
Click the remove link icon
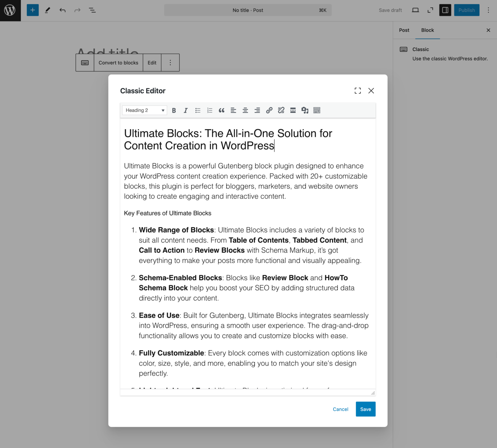click(x=281, y=110)
